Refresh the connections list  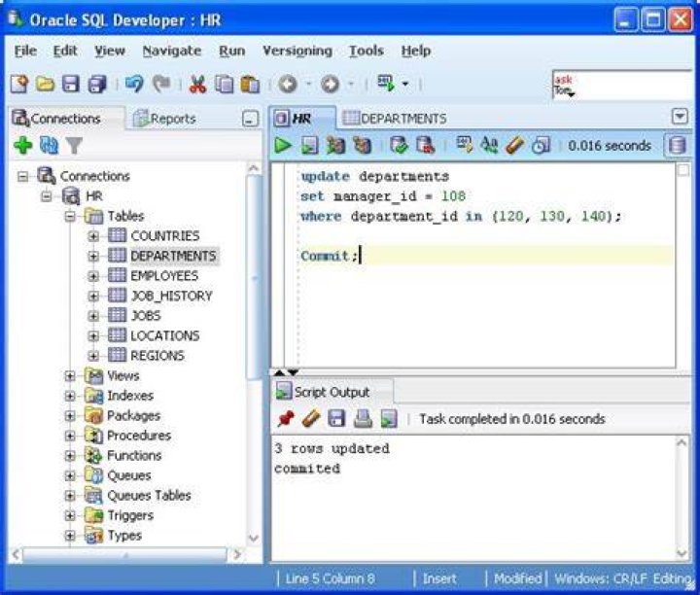49,145
